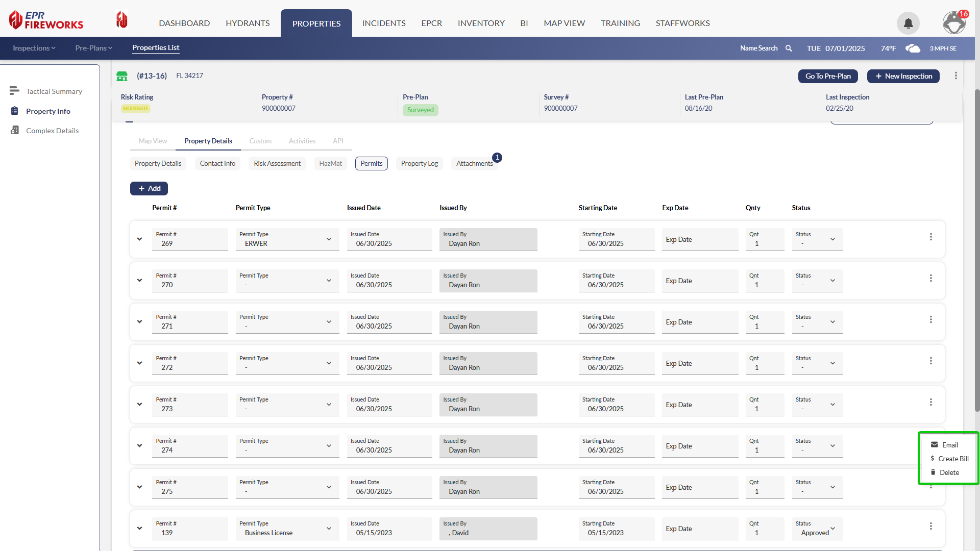The height and width of the screenshot is (551, 980).
Task: Expand the permit 270 row chevron
Action: pos(139,281)
